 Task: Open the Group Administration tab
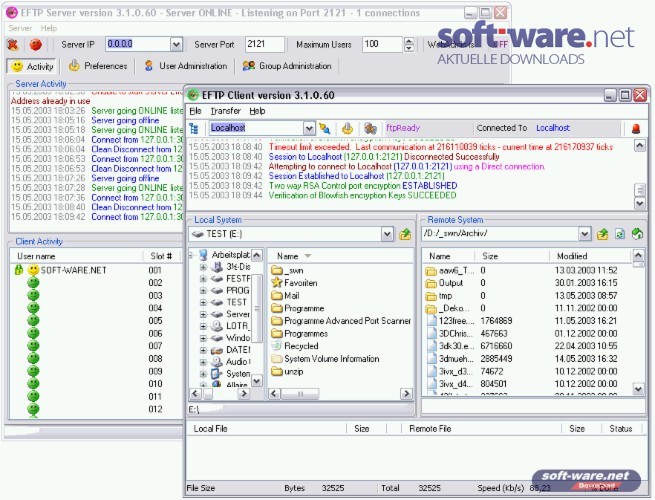coord(287,66)
